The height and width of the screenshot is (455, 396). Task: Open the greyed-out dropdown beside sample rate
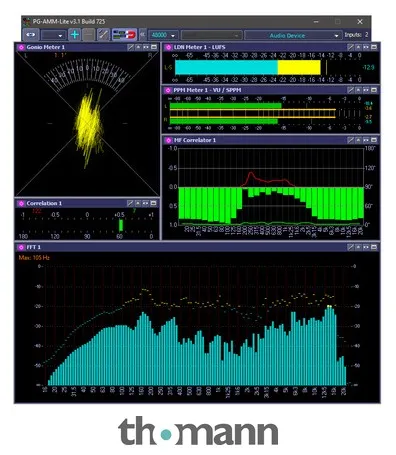pos(211,35)
